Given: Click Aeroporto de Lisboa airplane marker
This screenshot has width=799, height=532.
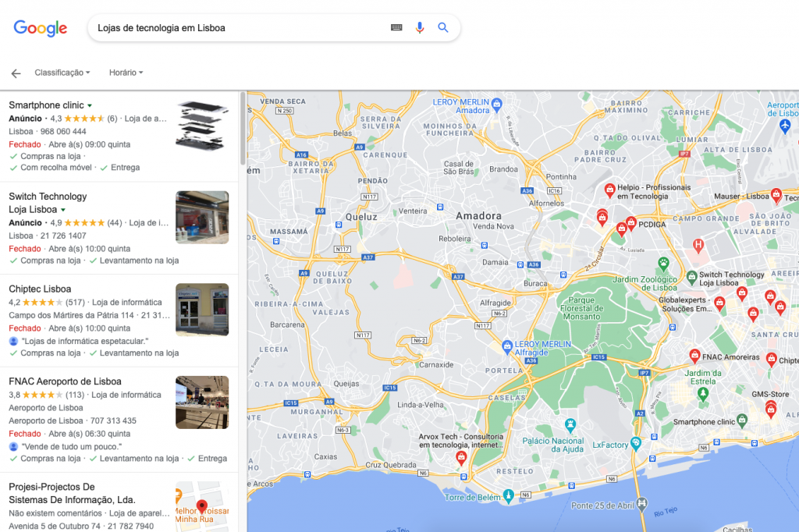Looking at the screenshot, I should (785, 126).
